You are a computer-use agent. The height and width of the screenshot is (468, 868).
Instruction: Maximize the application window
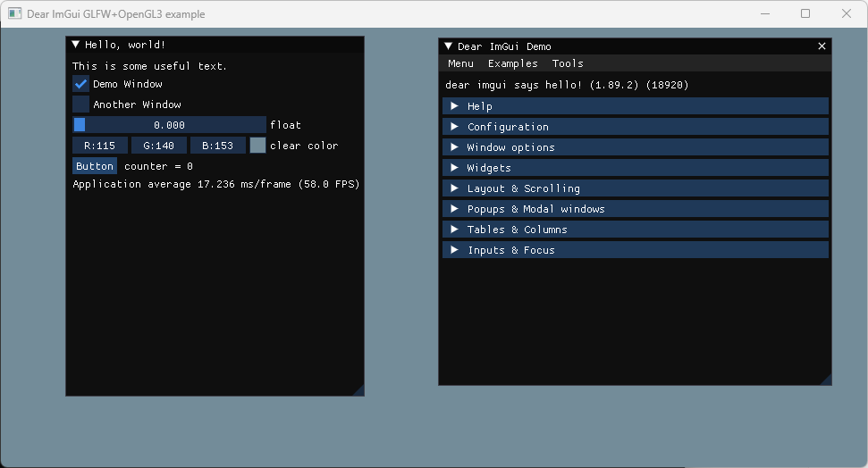pyautogui.click(x=805, y=13)
